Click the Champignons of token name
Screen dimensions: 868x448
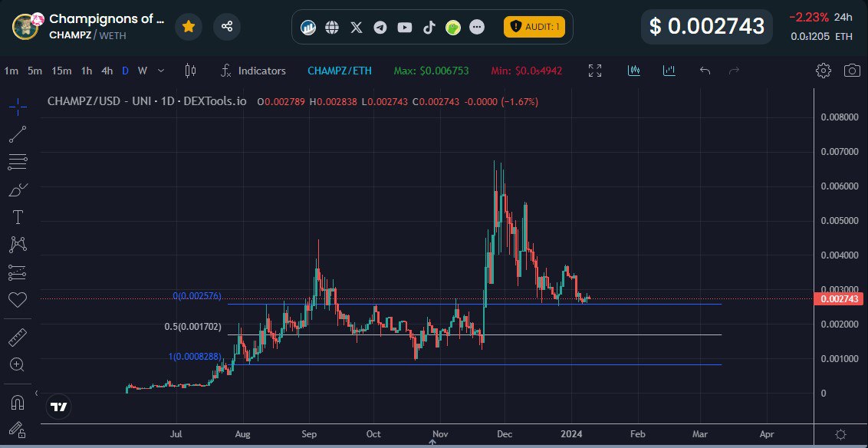(107, 19)
